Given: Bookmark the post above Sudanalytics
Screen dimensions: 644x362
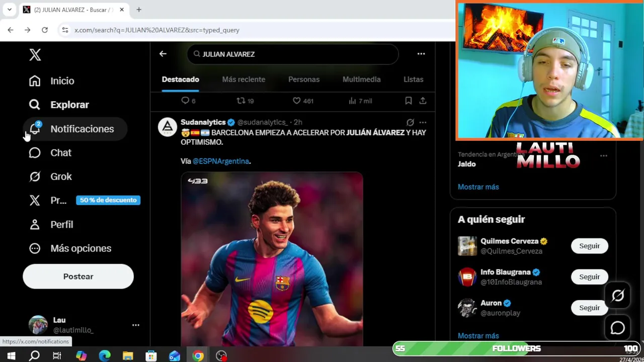Looking at the screenshot, I should click(x=409, y=101).
